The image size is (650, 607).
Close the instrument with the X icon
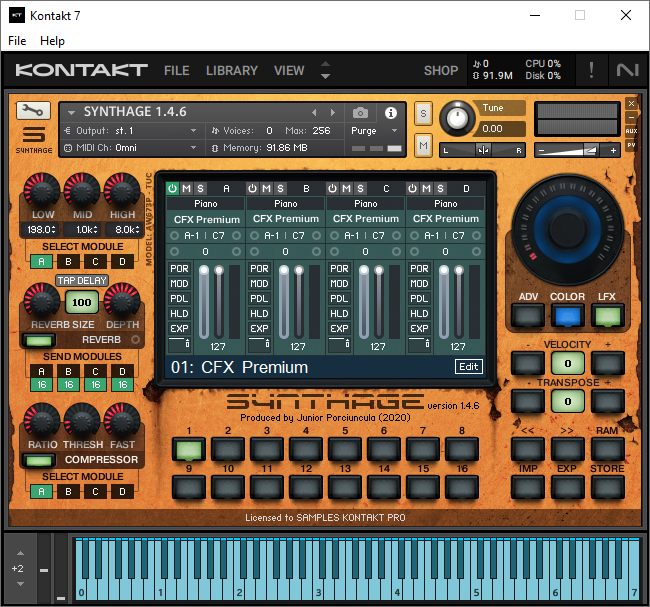631,104
